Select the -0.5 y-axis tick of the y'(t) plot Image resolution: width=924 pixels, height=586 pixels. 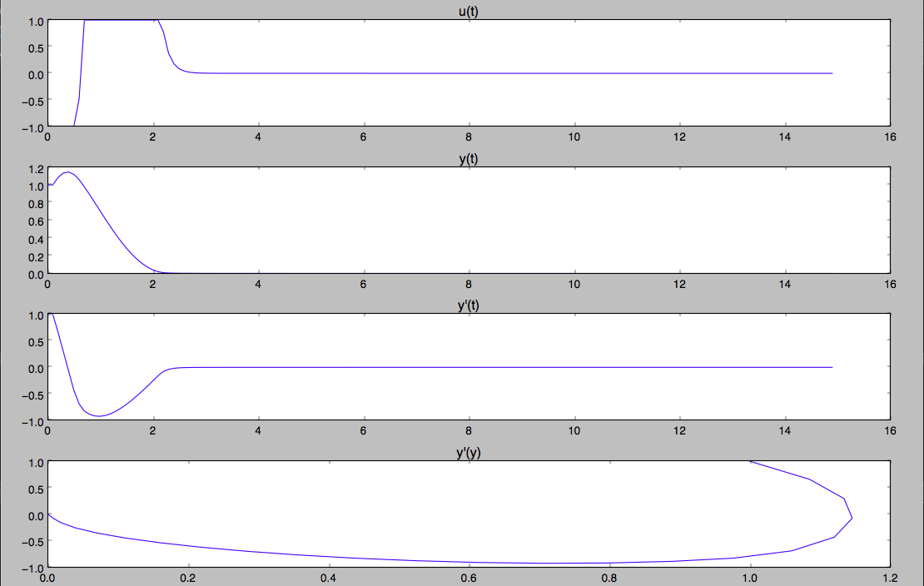pos(33,395)
